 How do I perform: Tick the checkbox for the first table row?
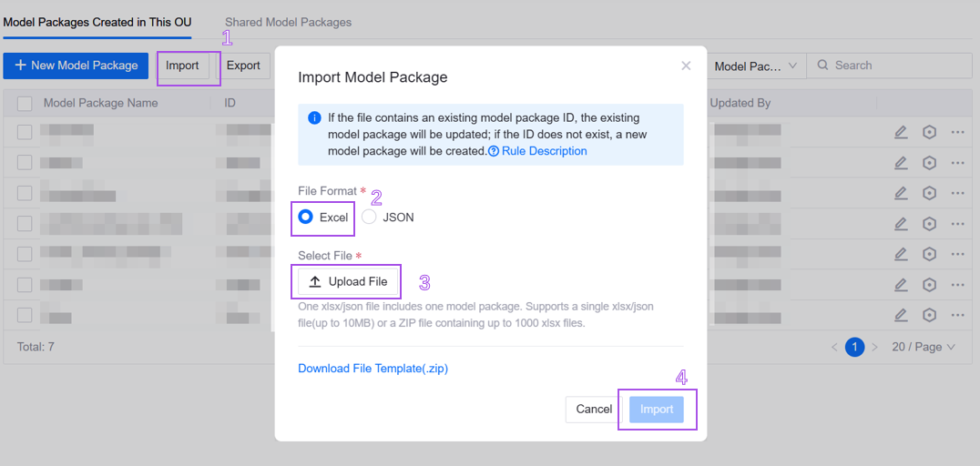click(25, 132)
